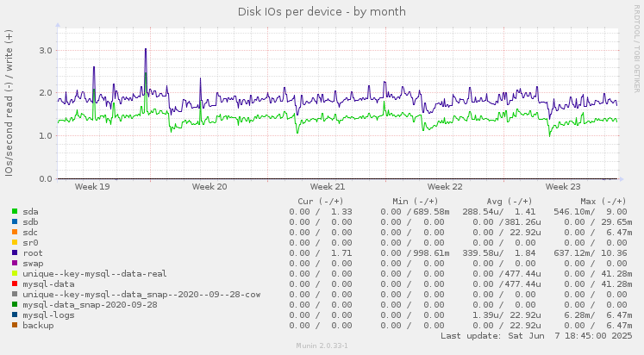Click the mysql-logs average '1.39u/ 22.92u'

[506, 315]
